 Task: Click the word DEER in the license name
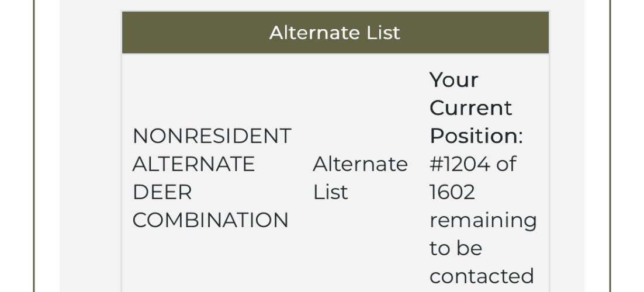(162, 192)
